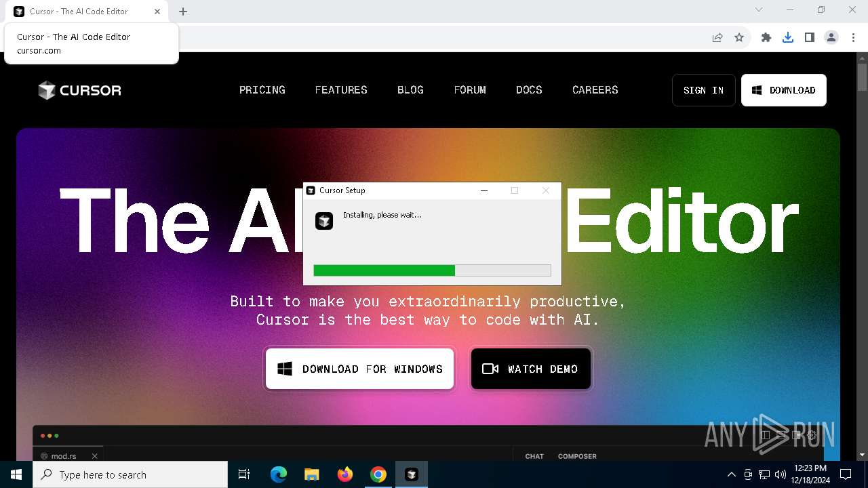This screenshot has width=868, height=488.
Task: Open the Windows Start menu
Action: (16, 474)
